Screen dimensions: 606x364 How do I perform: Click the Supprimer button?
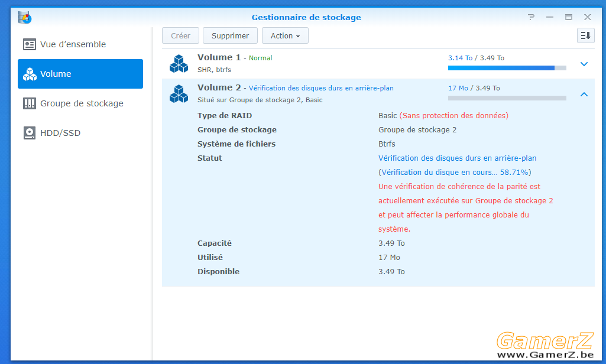230,35
